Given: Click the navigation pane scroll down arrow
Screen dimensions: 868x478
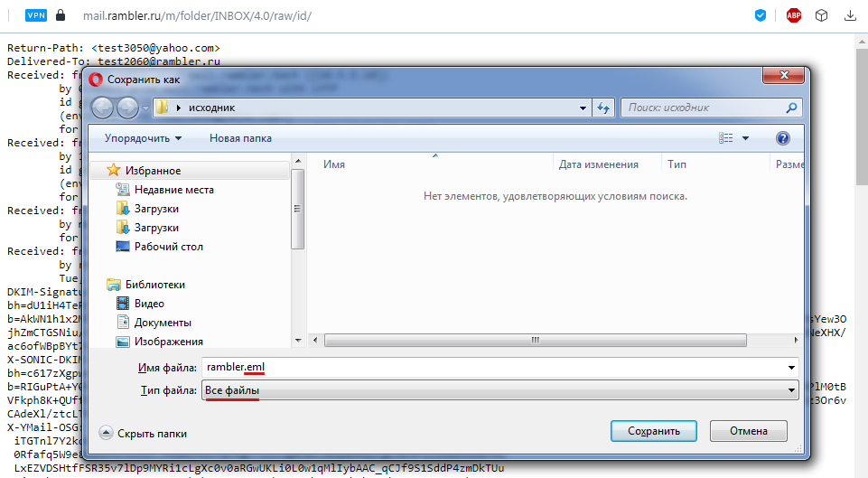Looking at the screenshot, I should [x=298, y=340].
